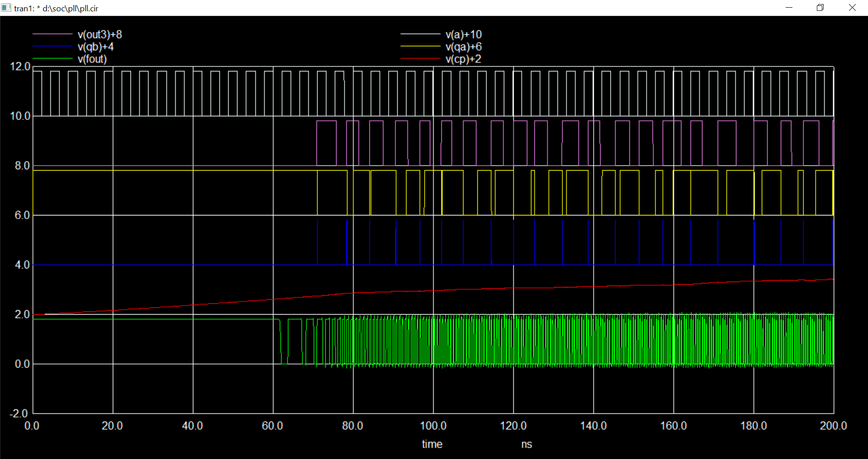Screen dimensions: 868x459
Task: Toggle visibility of the v(cp)+2 trace
Action: point(463,58)
